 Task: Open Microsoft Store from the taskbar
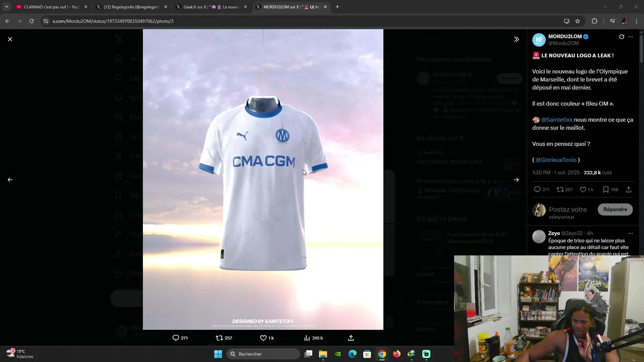(367, 354)
